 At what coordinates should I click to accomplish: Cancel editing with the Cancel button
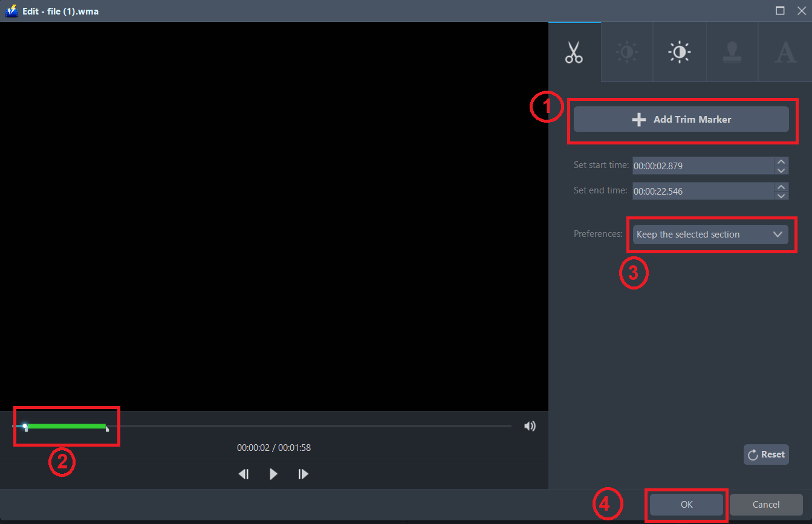coord(766,505)
